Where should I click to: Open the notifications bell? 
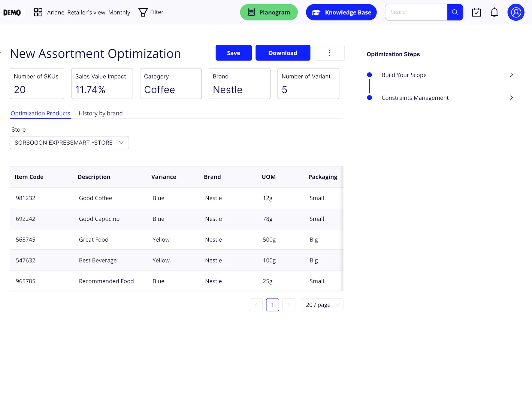pyautogui.click(x=494, y=12)
